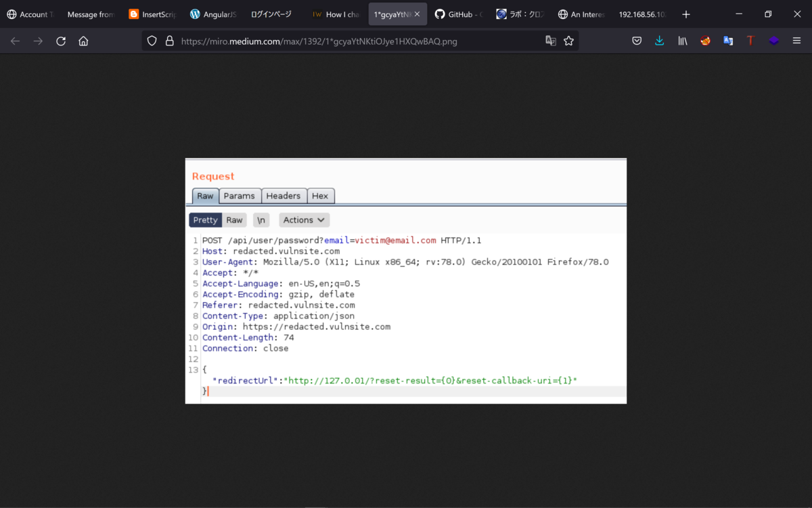This screenshot has height=508, width=812.
Task: Open the Downloads panel
Action: coord(660,41)
